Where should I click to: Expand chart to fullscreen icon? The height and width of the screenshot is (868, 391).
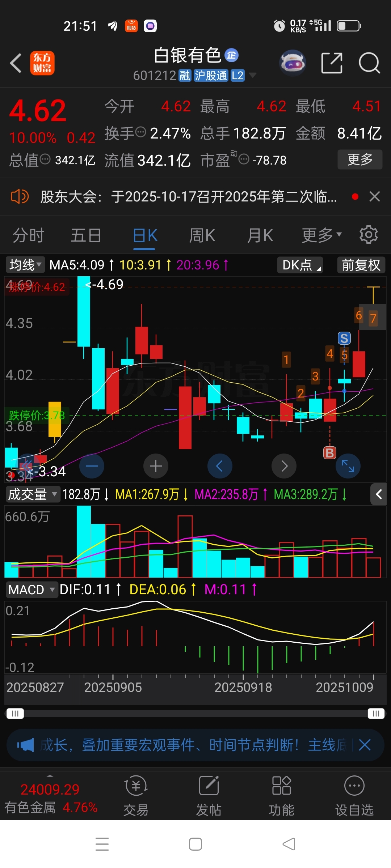tap(348, 466)
